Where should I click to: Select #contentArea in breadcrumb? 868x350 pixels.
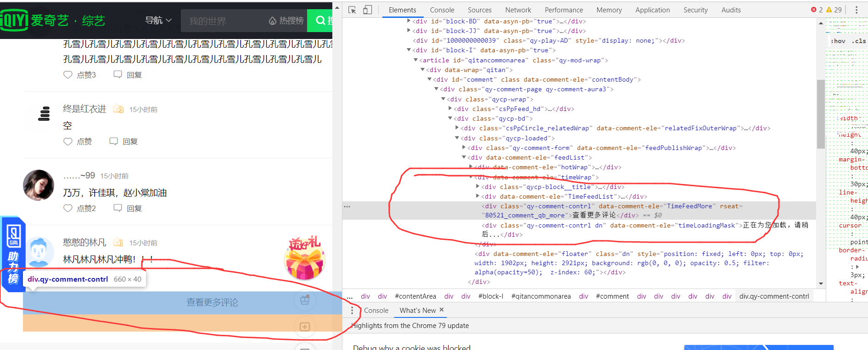[415, 296]
